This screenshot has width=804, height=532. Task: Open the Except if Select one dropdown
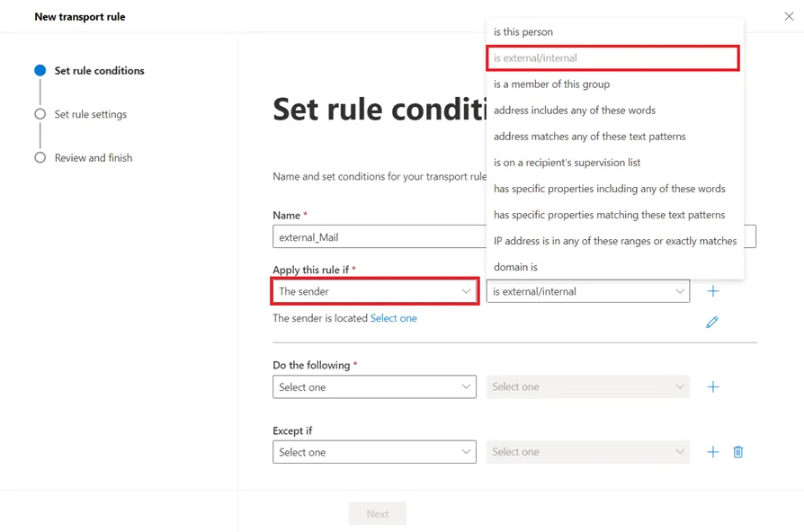pyautogui.click(x=374, y=452)
